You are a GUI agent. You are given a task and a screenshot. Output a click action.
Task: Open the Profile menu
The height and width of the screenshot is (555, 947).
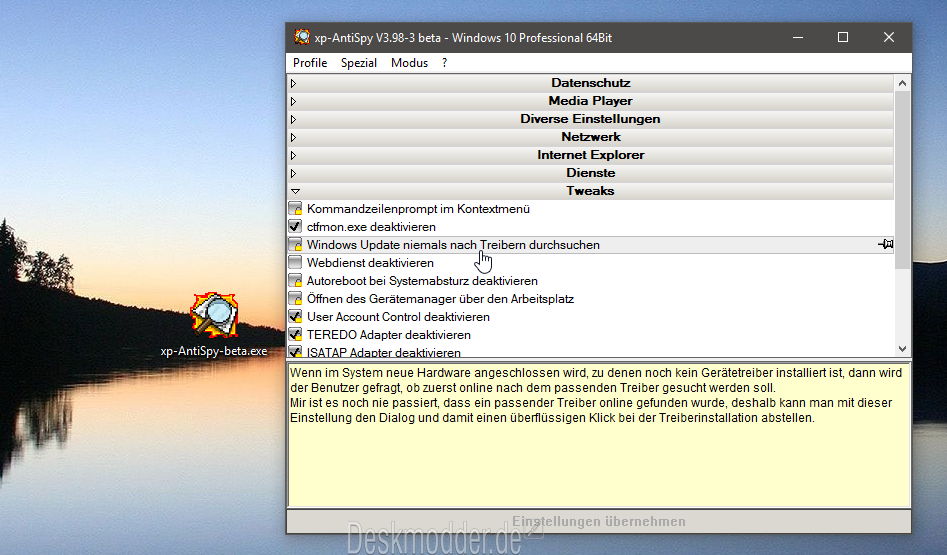tap(310, 63)
